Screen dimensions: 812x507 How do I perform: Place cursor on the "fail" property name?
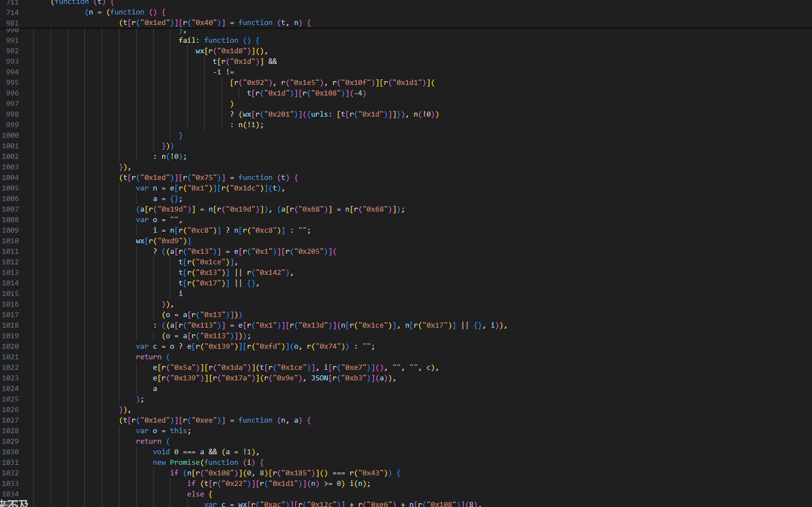click(187, 41)
